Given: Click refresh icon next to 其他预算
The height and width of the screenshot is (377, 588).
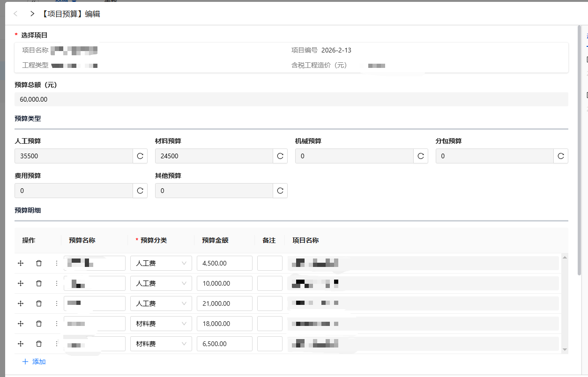Looking at the screenshot, I should click(280, 191).
